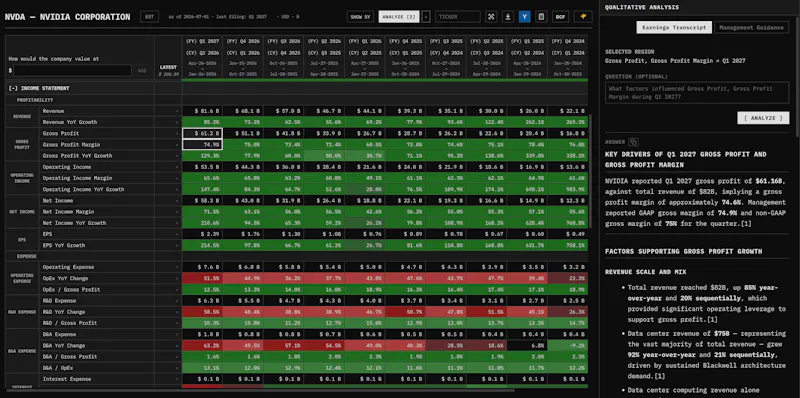800x398 pixels.
Task: Click the Q1 2027 EPS $ 2.39 cell
Action: click(x=203, y=234)
